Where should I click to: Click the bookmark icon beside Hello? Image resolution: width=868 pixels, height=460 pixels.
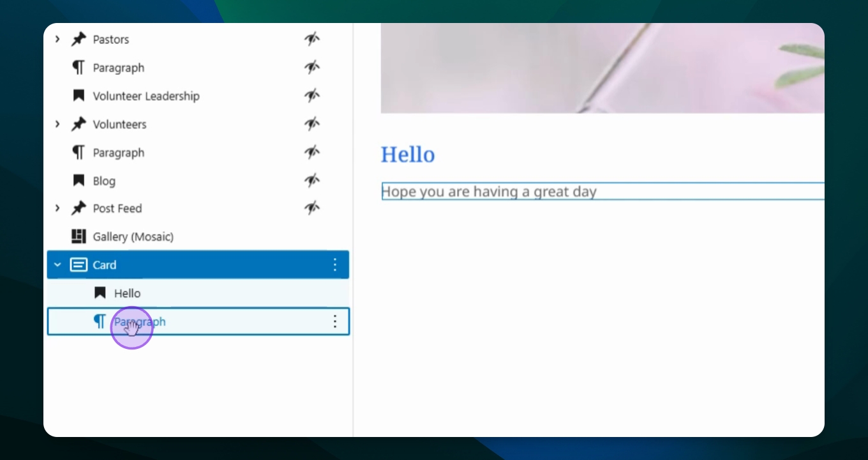[100, 293]
